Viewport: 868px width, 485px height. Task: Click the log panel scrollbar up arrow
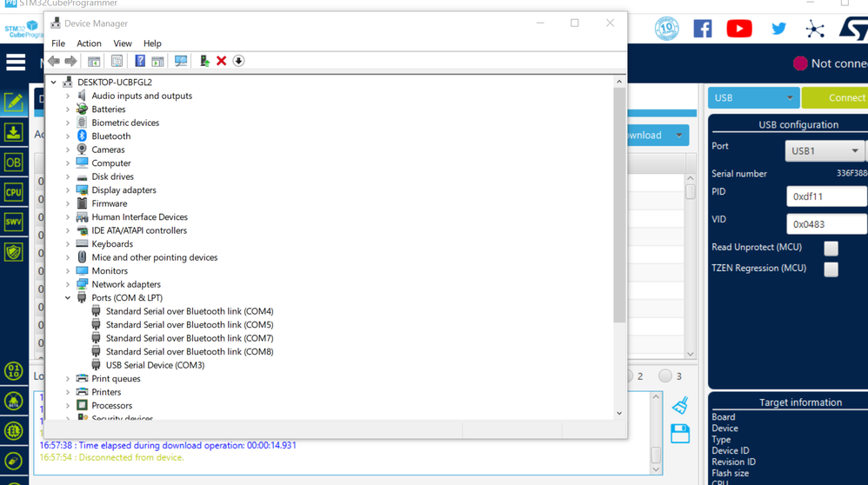656,397
